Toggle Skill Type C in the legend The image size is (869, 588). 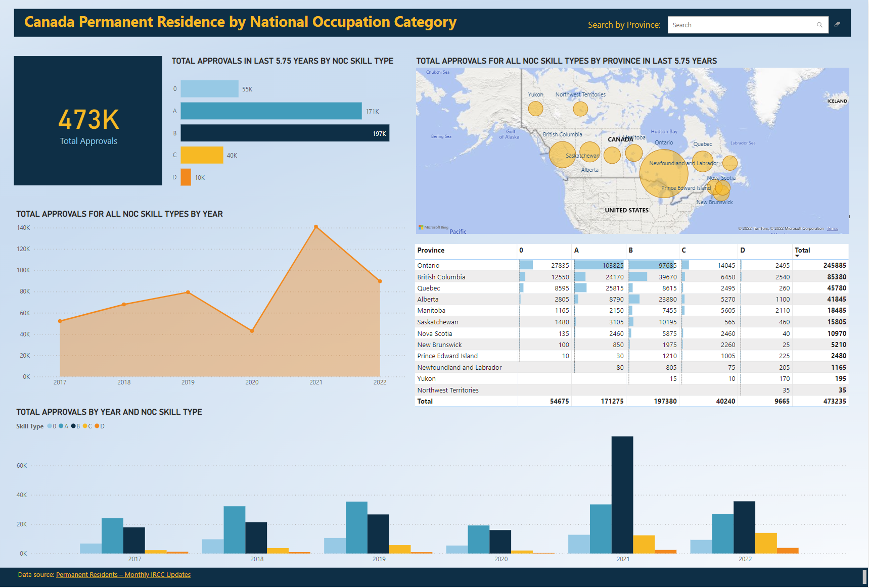[x=86, y=426]
